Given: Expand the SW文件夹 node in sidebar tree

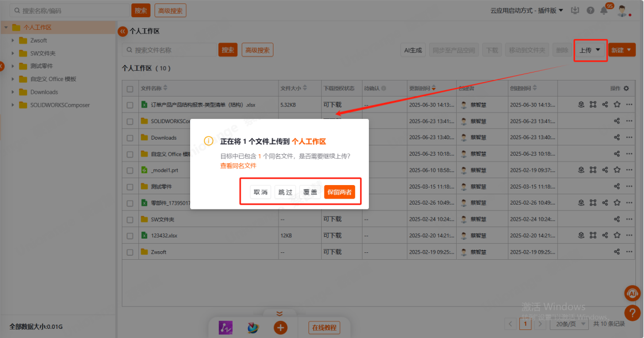Looking at the screenshot, I should (x=13, y=53).
